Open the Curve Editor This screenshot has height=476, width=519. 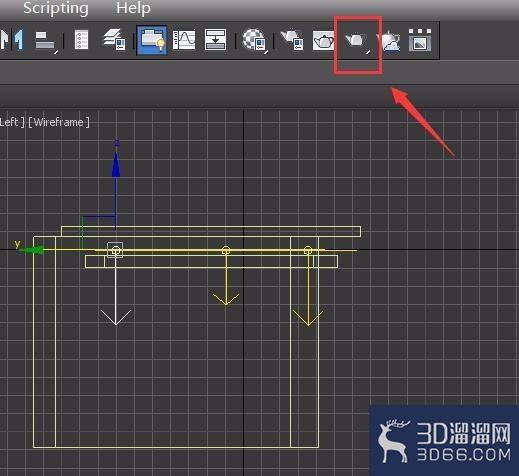point(184,40)
